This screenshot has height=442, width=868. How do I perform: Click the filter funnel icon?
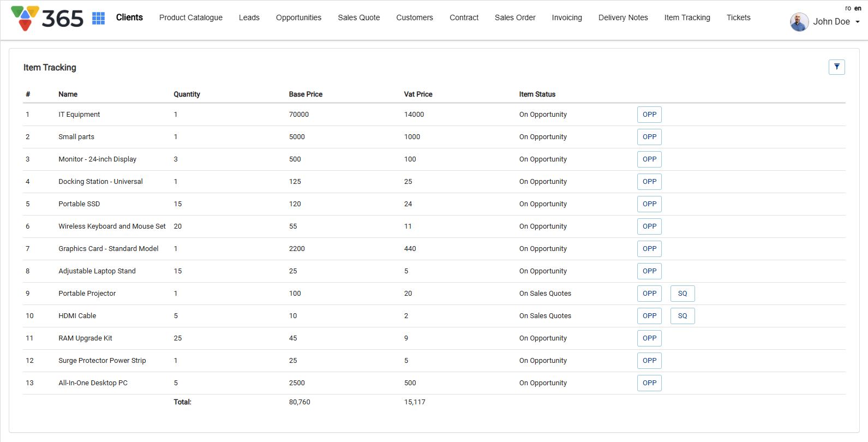tap(836, 67)
